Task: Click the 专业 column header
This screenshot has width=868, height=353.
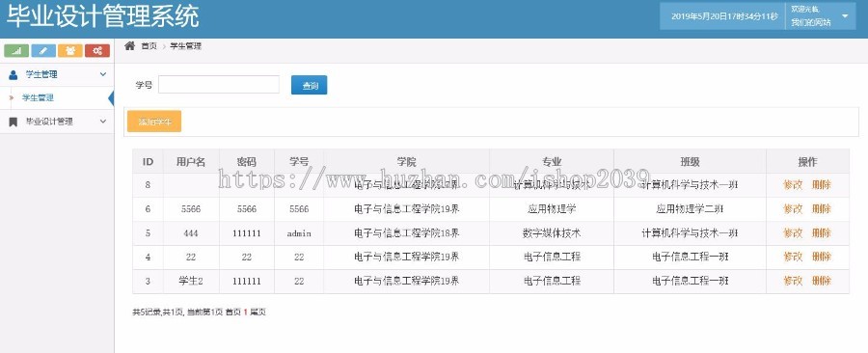Action: 552,162
